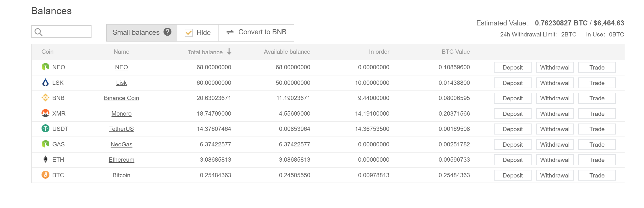Open the Lisk name link
The image size is (644, 208).
pyautogui.click(x=121, y=83)
